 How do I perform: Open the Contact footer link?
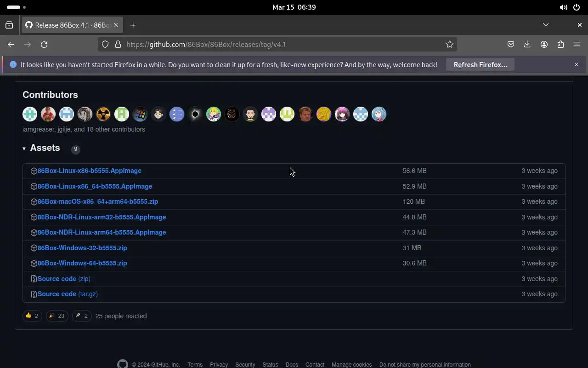315,365
